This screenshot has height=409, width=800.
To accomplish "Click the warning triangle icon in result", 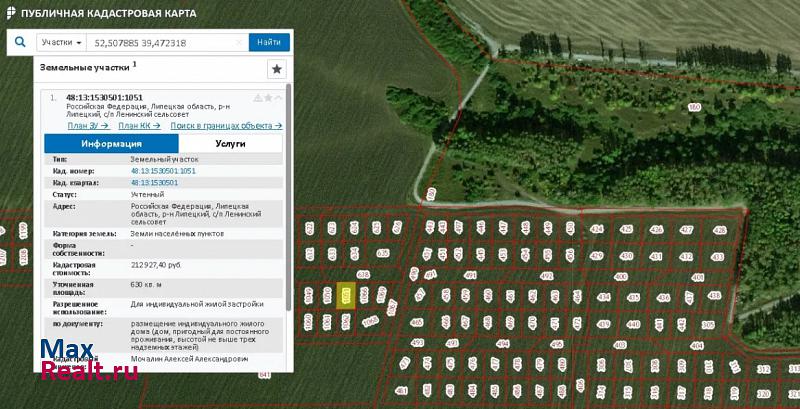I will 258,98.
